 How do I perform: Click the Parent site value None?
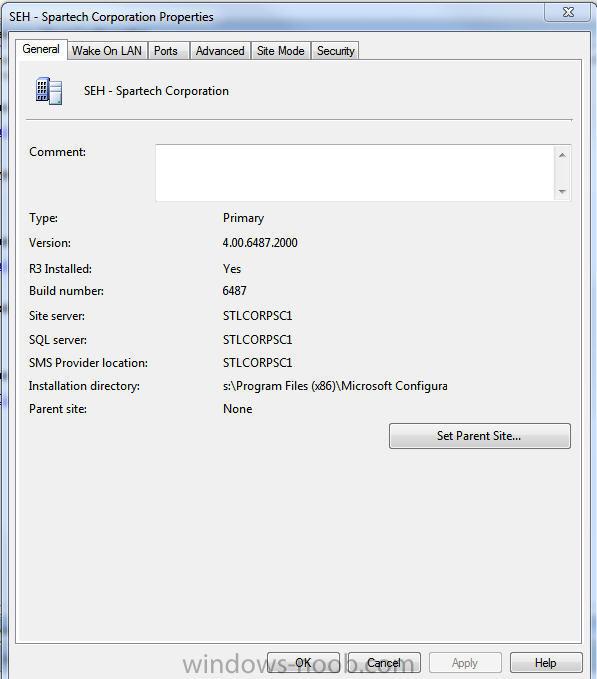point(237,409)
